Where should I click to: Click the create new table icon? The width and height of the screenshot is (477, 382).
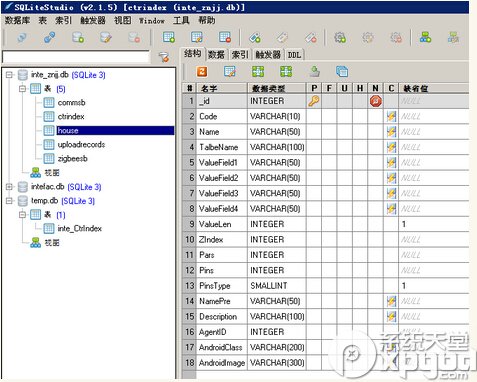click(169, 37)
